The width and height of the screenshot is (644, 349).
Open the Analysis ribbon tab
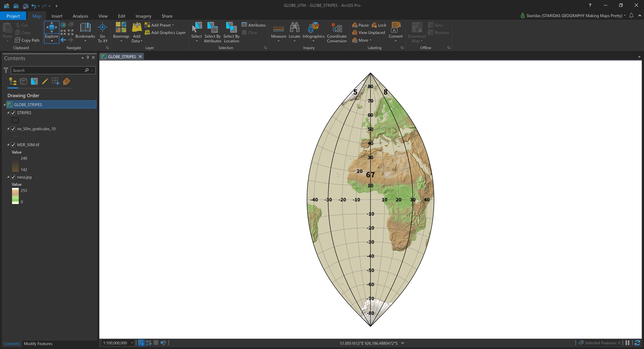(80, 16)
